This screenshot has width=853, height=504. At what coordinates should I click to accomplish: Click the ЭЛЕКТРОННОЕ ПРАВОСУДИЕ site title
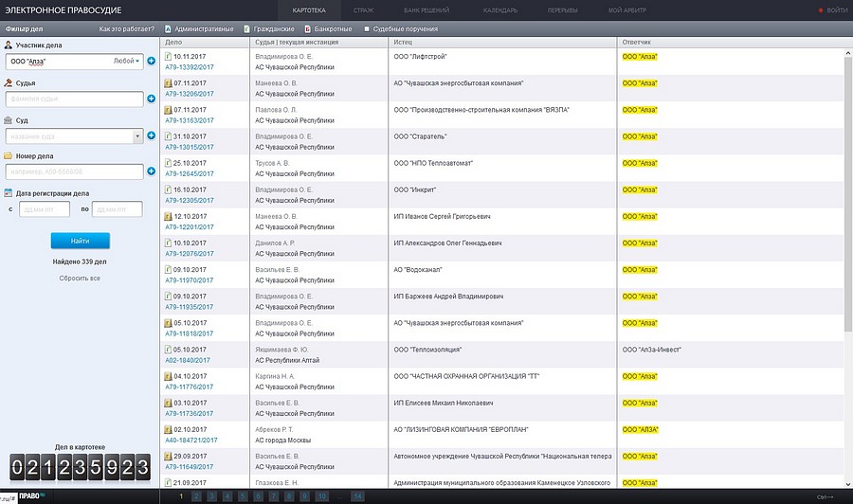(x=64, y=10)
